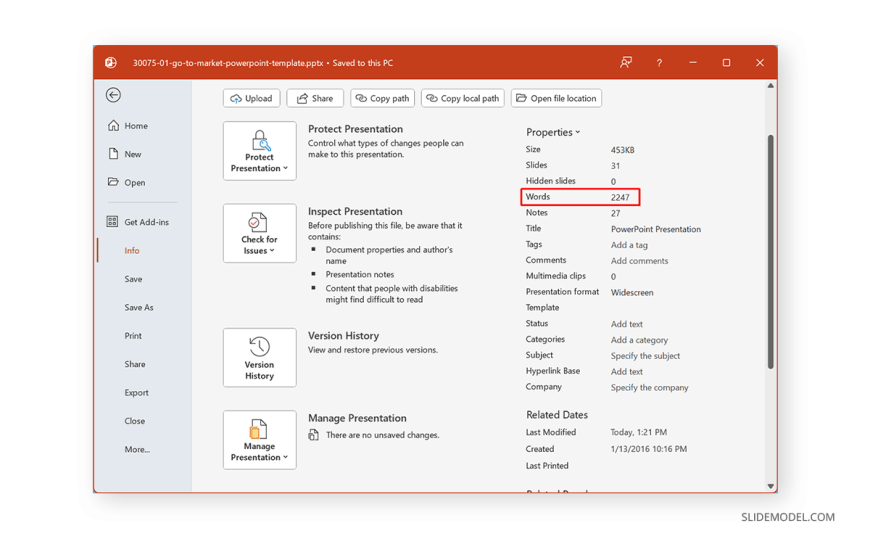Open the feedback icon in title bar

point(626,62)
